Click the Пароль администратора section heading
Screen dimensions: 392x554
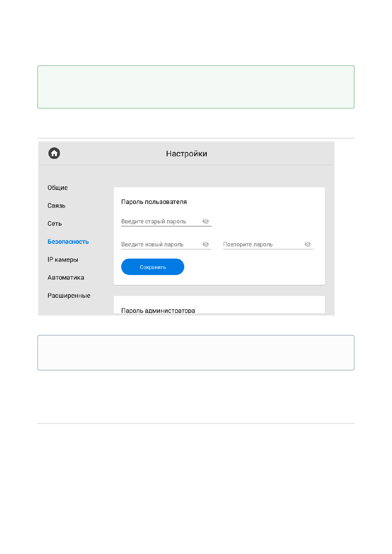tap(158, 310)
